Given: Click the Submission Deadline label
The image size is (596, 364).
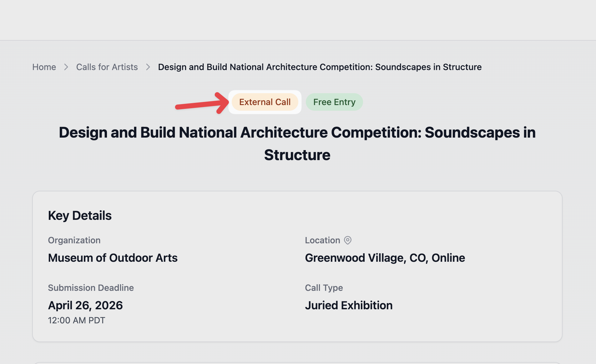Looking at the screenshot, I should (x=91, y=288).
